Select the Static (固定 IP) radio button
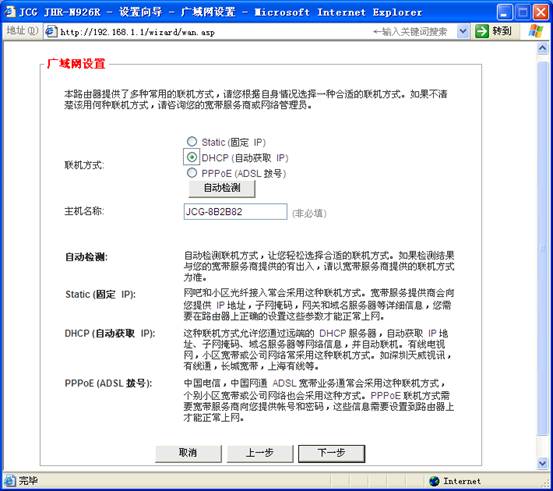 pos(192,141)
